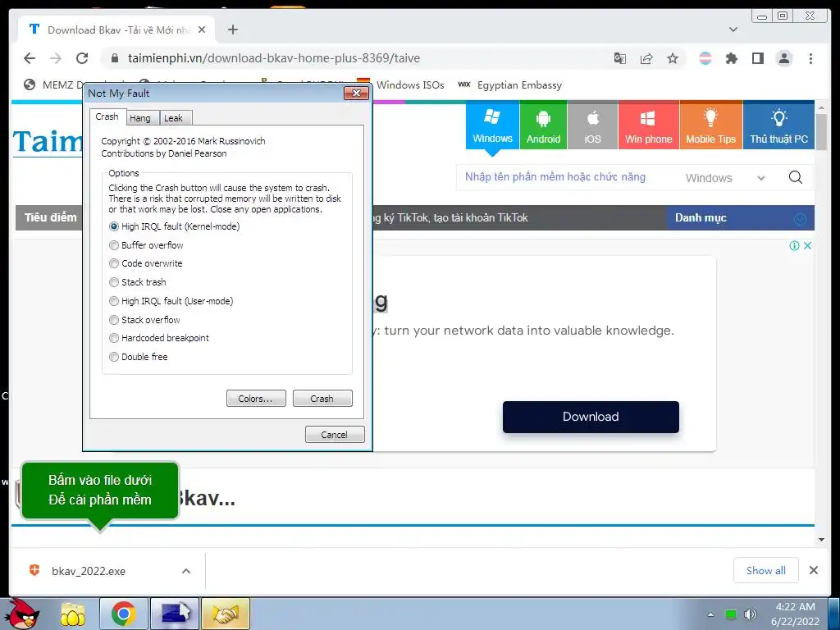Open the Google Translate page icon
Screen dimensions: 840x630
[x=620, y=58]
